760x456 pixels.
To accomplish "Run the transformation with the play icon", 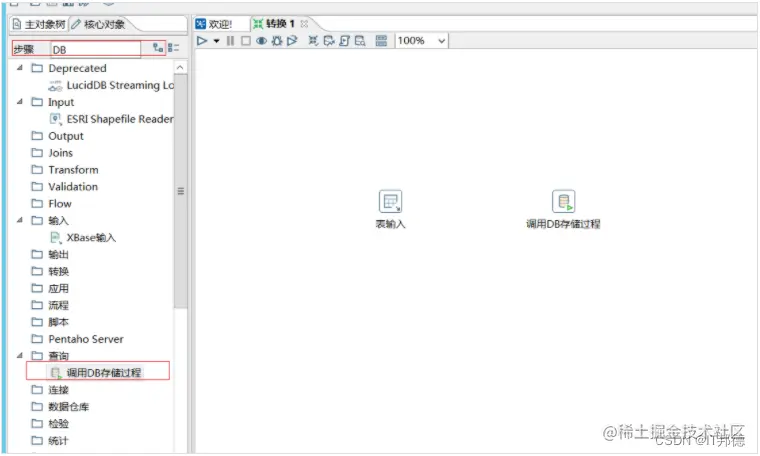I will 202,41.
